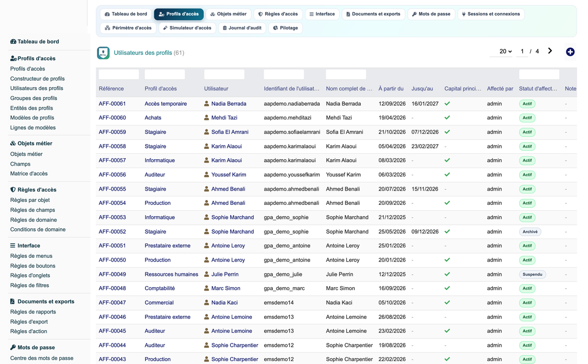Click Tableau de bord sidebar dashboard icon

pos(13,42)
